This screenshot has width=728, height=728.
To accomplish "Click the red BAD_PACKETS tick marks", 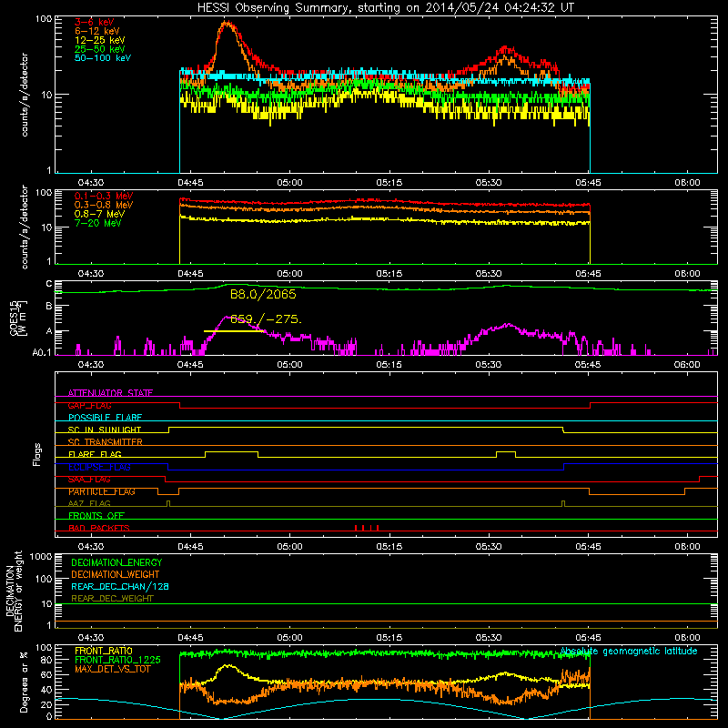I will pyautogui.click(x=367, y=528).
